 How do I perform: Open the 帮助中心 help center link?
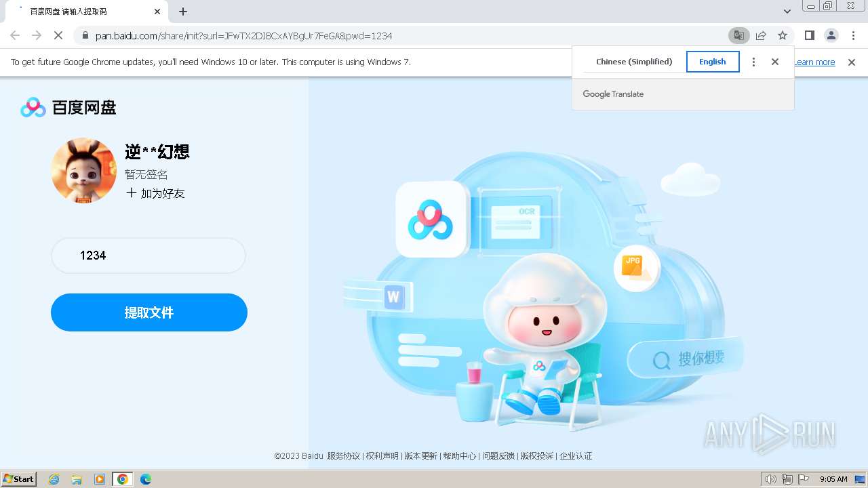click(460, 456)
